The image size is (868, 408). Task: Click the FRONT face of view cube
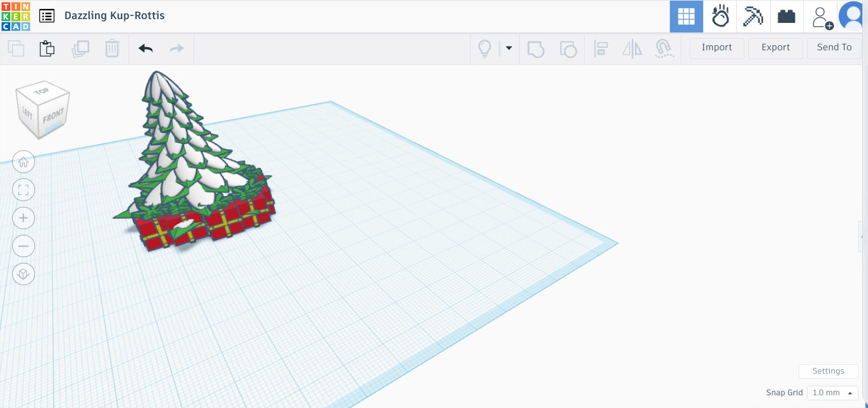click(x=53, y=116)
